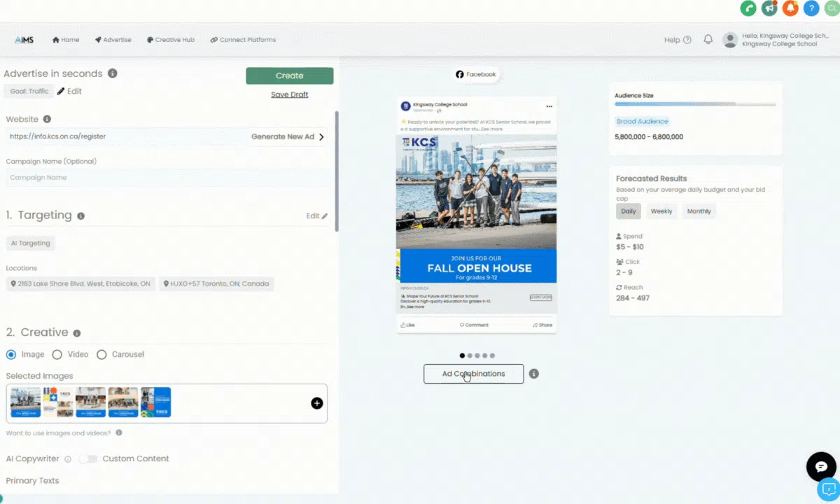Switch forecast to Monthly tab
Viewport: 840px width, 504px height.
coord(699,211)
